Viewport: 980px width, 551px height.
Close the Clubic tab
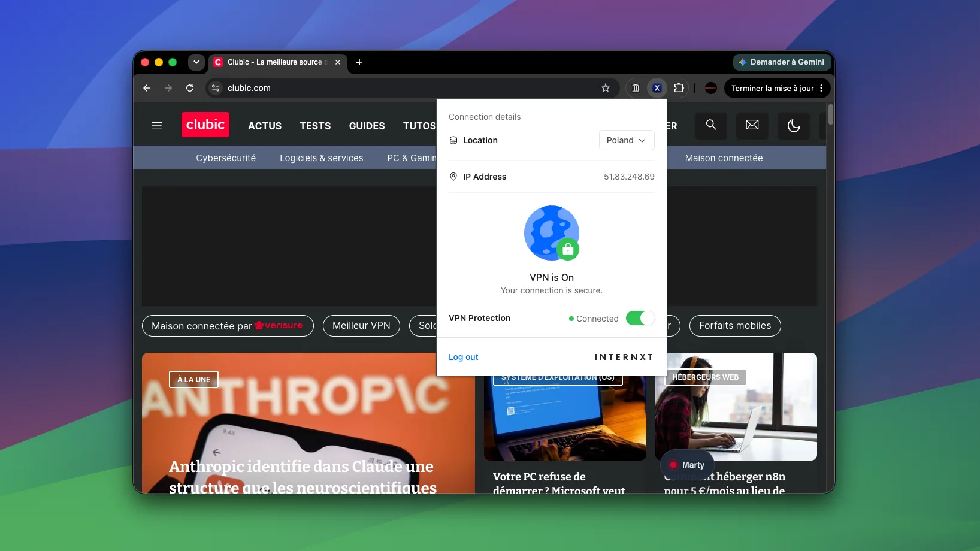click(x=338, y=62)
